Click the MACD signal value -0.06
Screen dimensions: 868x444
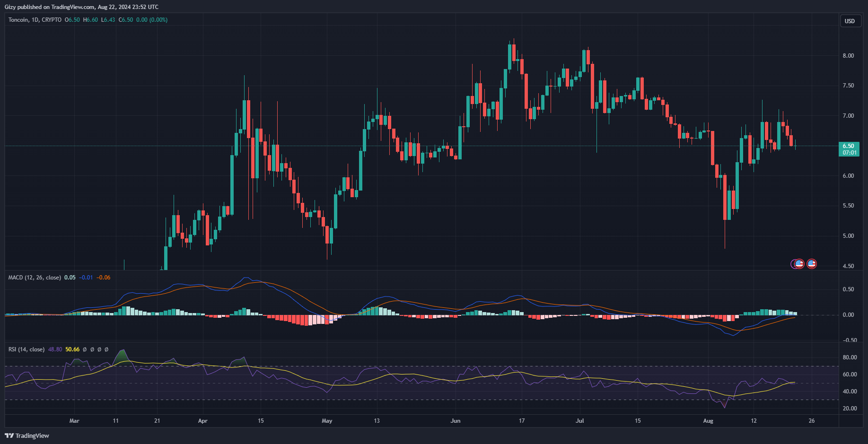click(104, 278)
